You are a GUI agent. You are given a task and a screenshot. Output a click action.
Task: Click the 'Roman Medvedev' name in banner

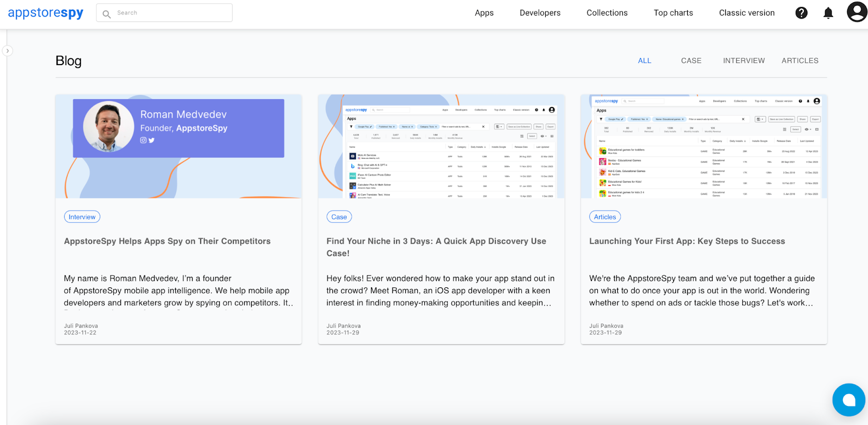coord(183,114)
